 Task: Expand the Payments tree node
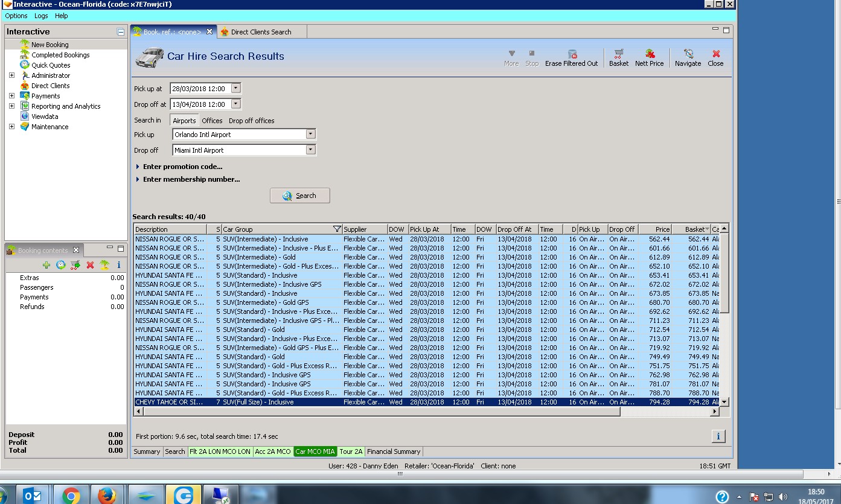coord(11,96)
